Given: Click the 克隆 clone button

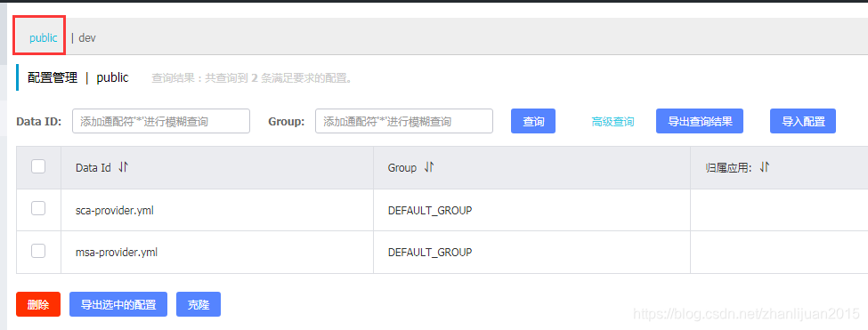Looking at the screenshot, I should [199, 304].
